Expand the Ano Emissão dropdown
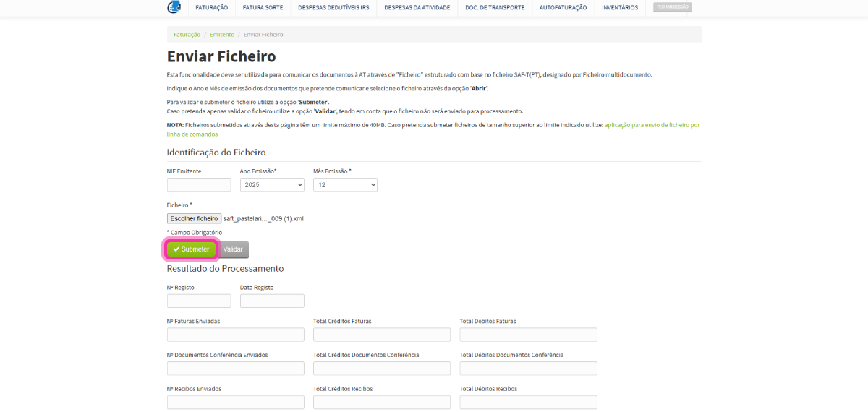The height and width of the screenshot is (412, 868). (x=272, y=185)
